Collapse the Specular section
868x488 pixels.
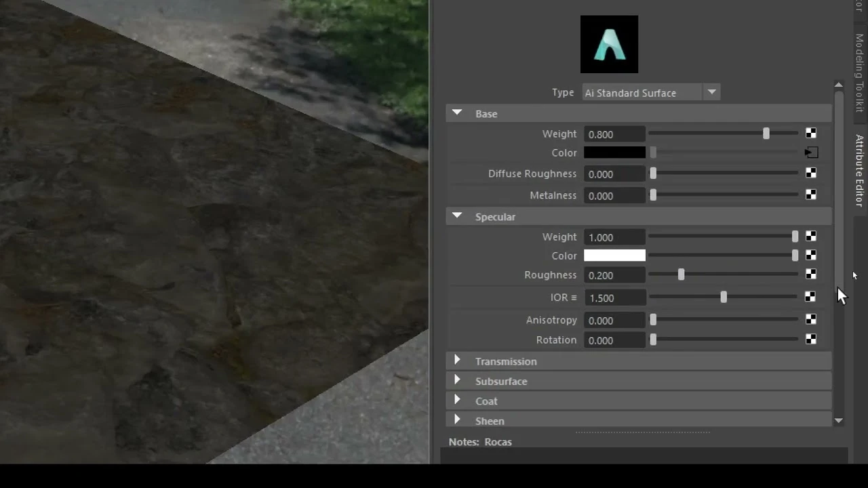tap(457, 216)
